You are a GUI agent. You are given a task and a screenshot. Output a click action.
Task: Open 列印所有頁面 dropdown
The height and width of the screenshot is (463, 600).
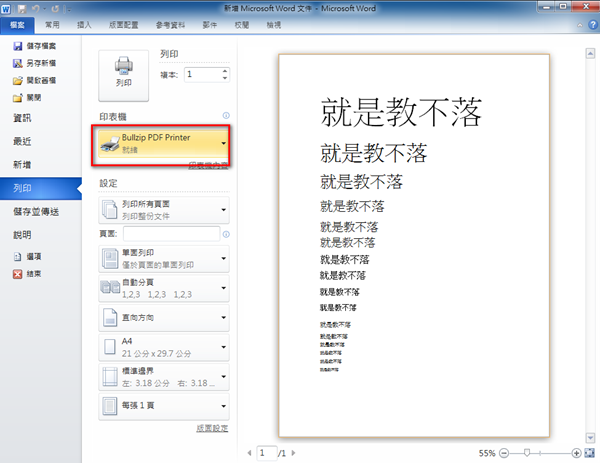164,210
